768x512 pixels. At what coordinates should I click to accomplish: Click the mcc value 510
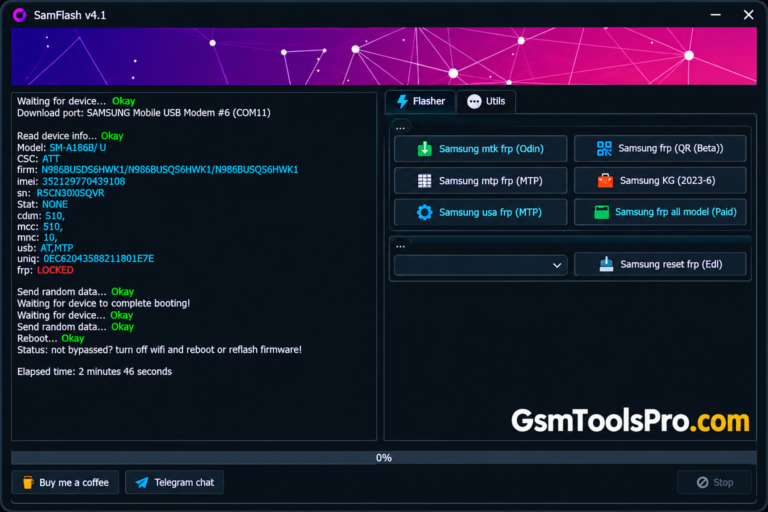click(52, 227)
